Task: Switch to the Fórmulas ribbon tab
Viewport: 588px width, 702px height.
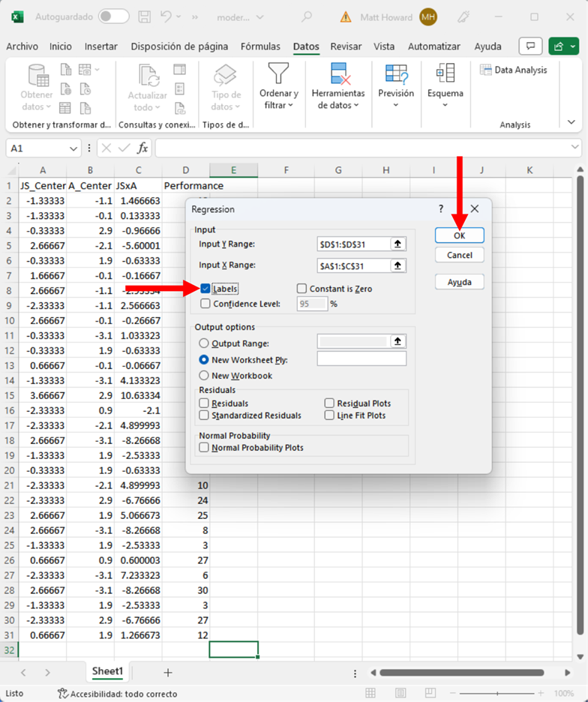Action: click(x=260, y=46)
